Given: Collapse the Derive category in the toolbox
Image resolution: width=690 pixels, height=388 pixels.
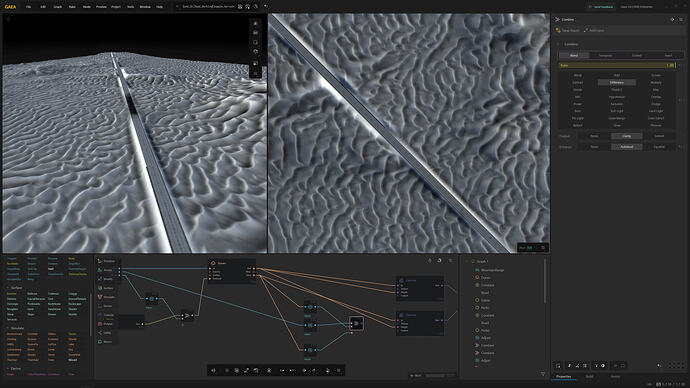Looking at the screenshot, I should (7, 369).
